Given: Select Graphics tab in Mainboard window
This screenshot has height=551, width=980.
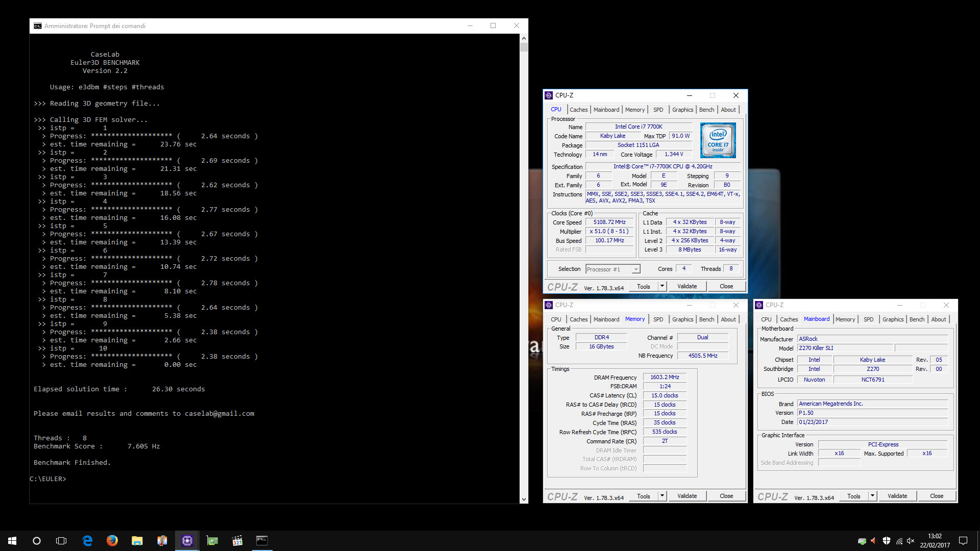Looking at the screenshot, I should click(893, 319).
